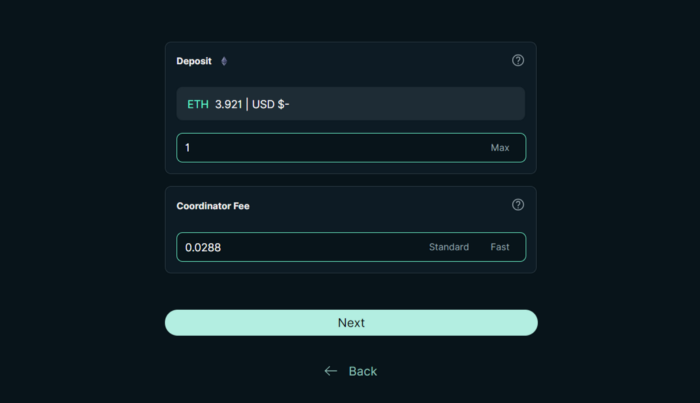Click the green ETH currency label
The width and height of the screenshot is (700, 403).
pyautogui.click(x=198, y=104)
